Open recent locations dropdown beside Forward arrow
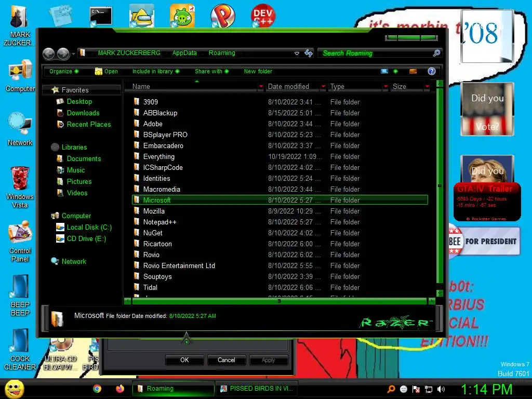Screen dimensions: 532x399 tap(73, 54)
